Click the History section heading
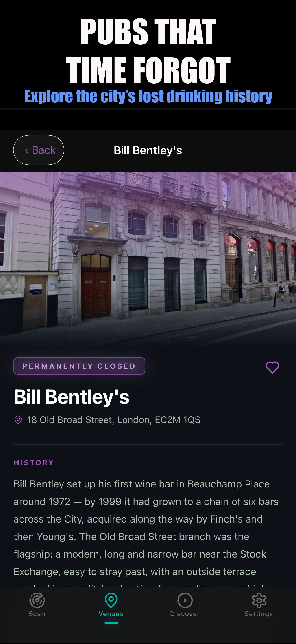This screenshot has height=644, width=296. 34,463
